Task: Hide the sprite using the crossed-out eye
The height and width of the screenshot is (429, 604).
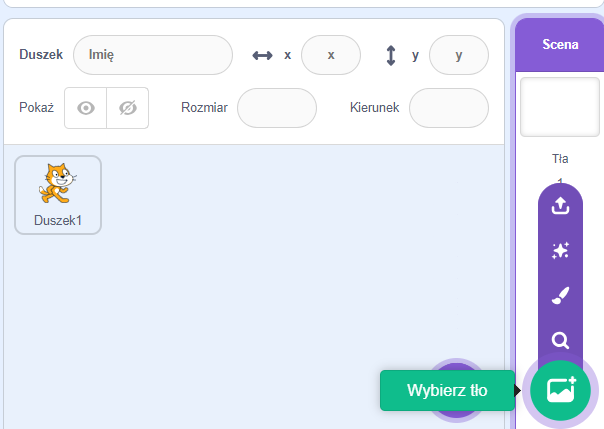Action: [x=127, y=108]
